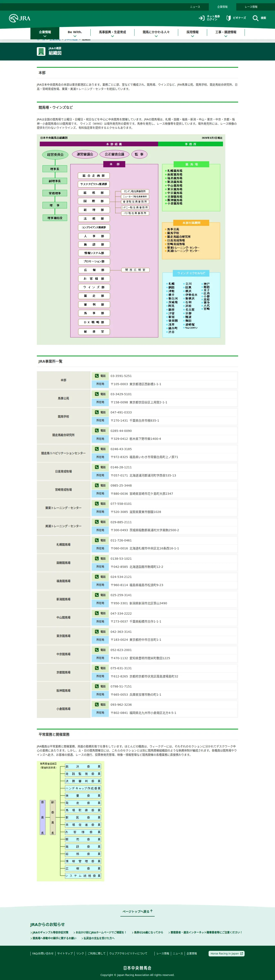
Task: Open the ネット馬券ログイン login icon
Action: click(202, 18)
